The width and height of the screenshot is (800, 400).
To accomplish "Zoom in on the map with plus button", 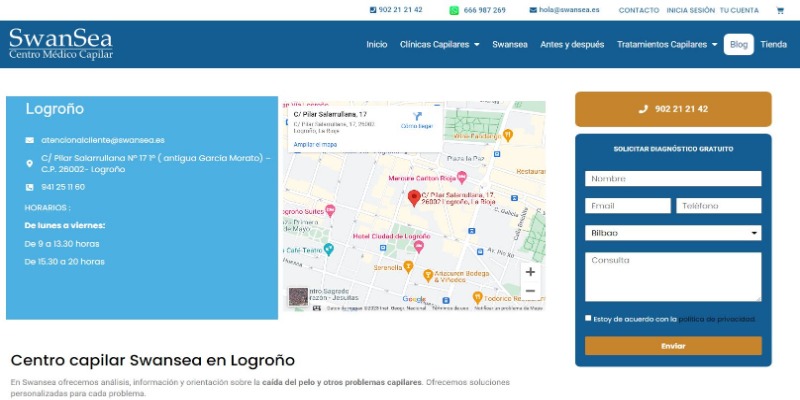I will [x=530, y=272].
